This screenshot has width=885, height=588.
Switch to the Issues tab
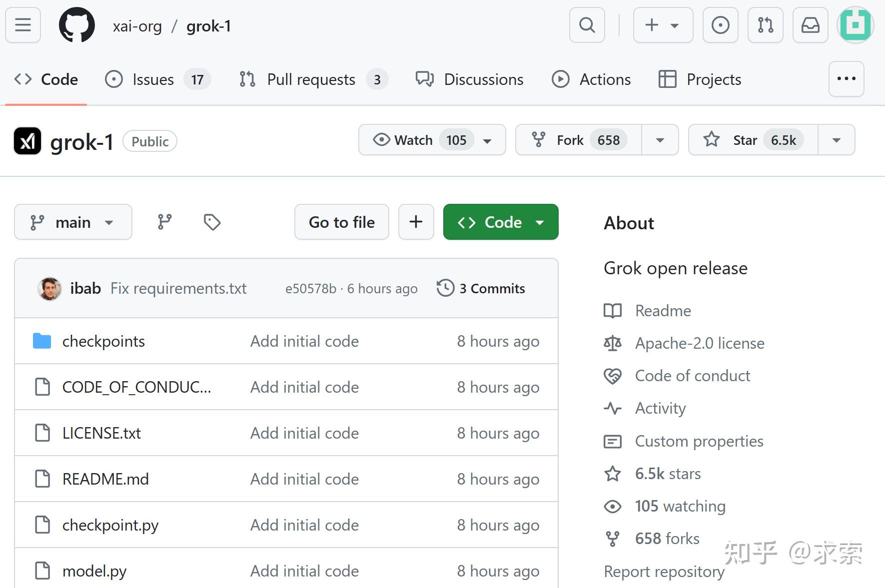tap(153, 79)
